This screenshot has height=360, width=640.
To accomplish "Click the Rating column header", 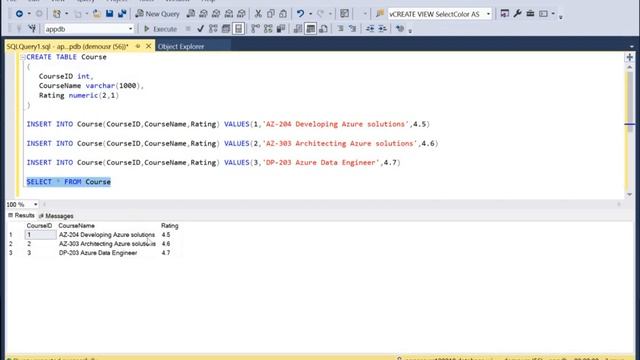I will 169,226.
